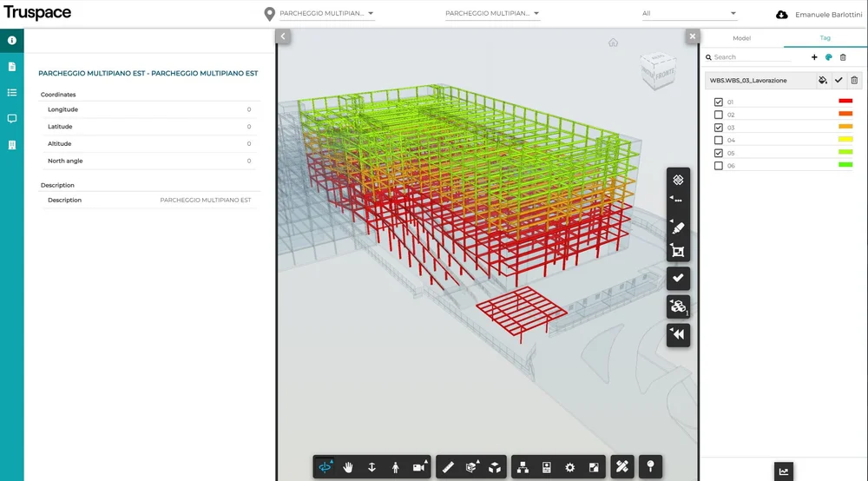The width and height of the screenshot is (868, 481).
Task: Click the view cube showing FRONTE
Action: pos(658,69)
